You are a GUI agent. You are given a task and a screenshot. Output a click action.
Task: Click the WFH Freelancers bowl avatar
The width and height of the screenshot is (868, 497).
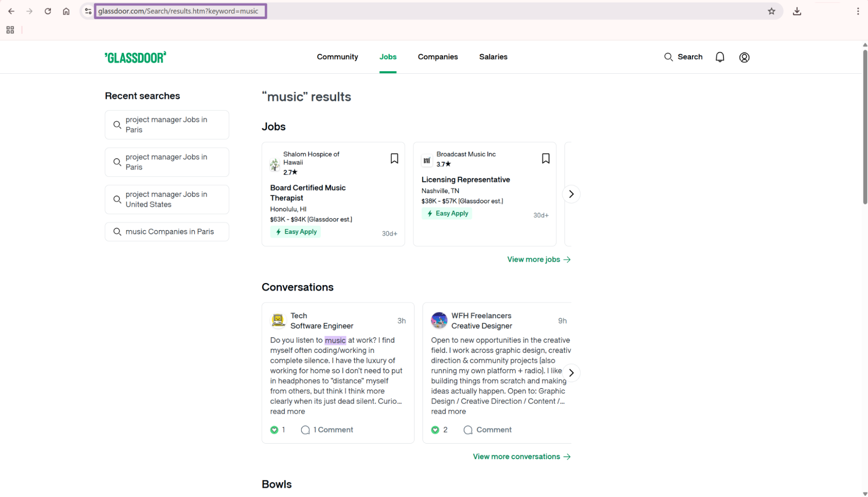click(439, 320)
